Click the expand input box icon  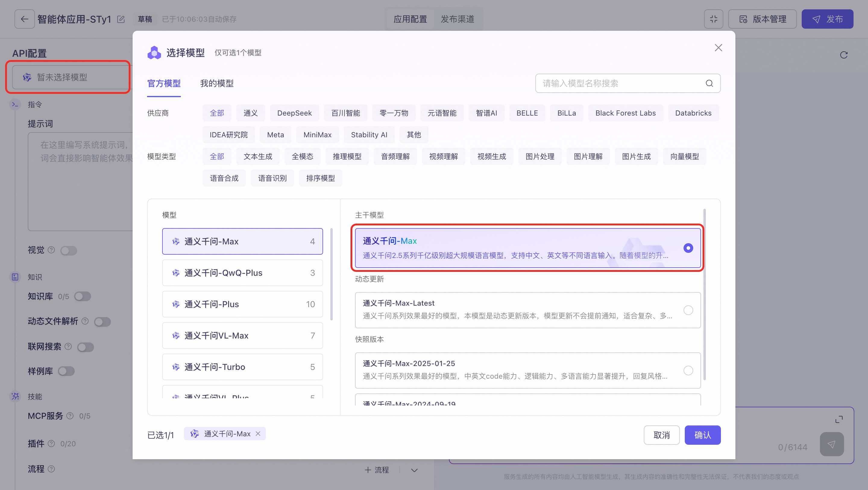(x=839, y=419)
